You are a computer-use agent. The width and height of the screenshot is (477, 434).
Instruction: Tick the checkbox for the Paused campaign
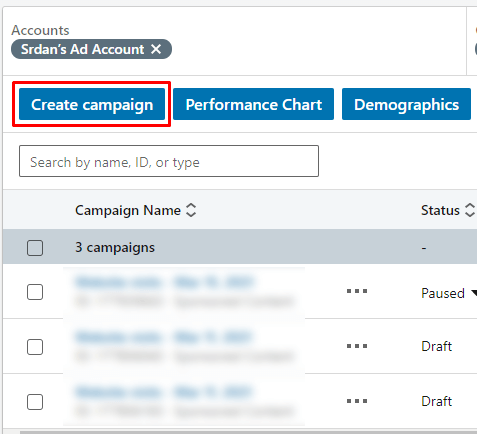(x=35, y=292)
